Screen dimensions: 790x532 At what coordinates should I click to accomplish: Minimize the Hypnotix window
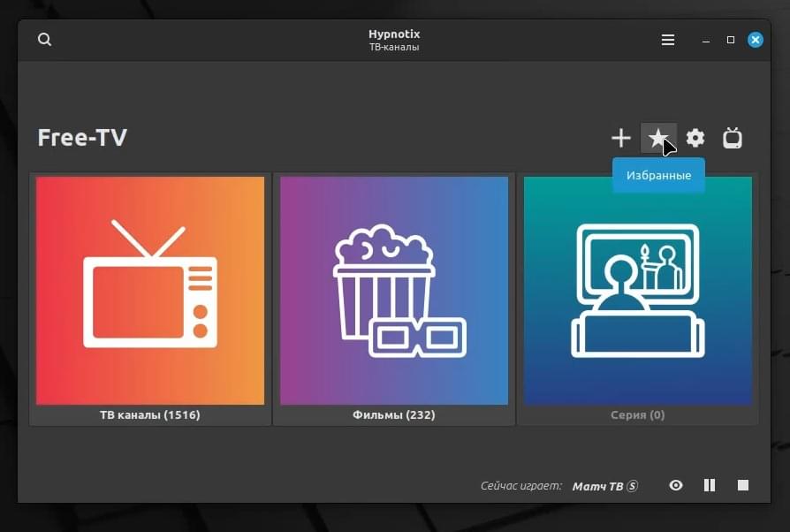(706, 41)
